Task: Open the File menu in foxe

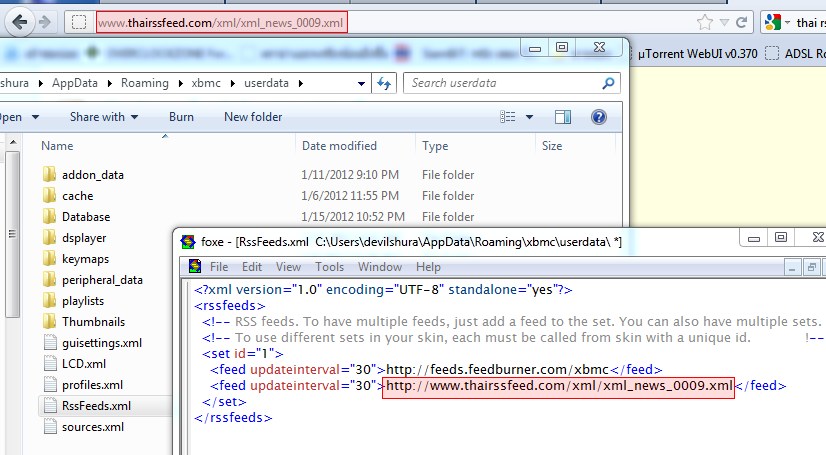Action: pos(219,267)
